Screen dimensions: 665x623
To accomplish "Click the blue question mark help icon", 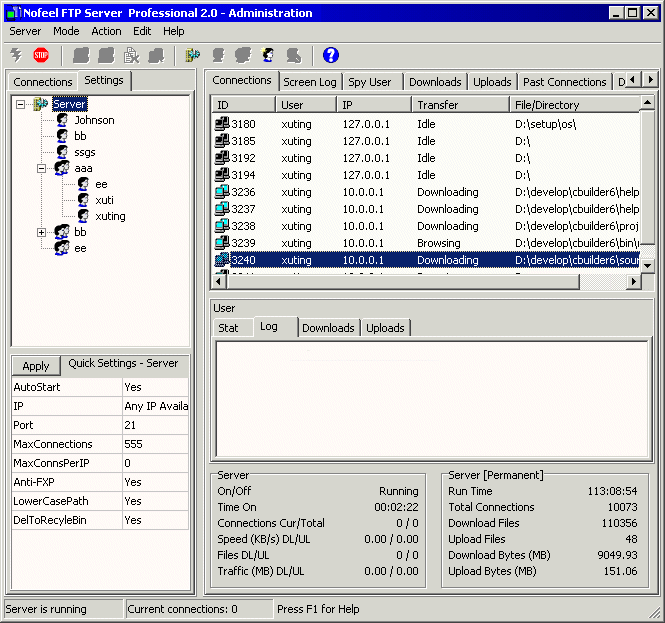I will pos(330,55).
